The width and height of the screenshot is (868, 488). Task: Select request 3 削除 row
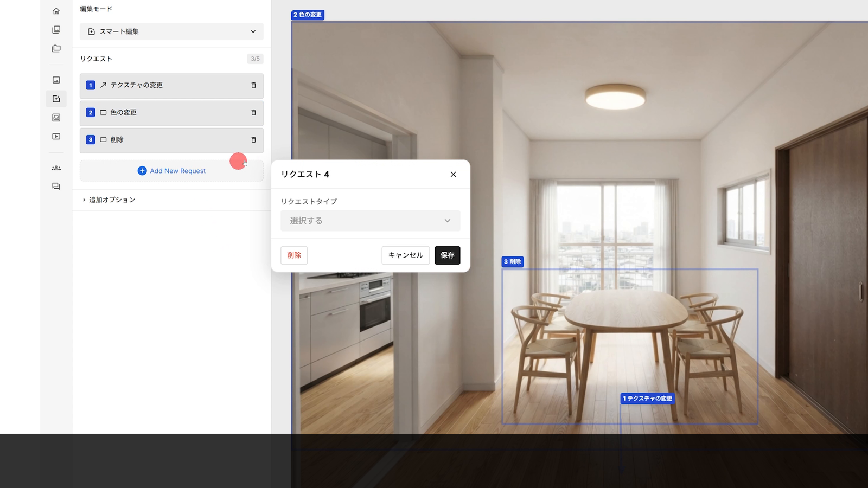171,140
